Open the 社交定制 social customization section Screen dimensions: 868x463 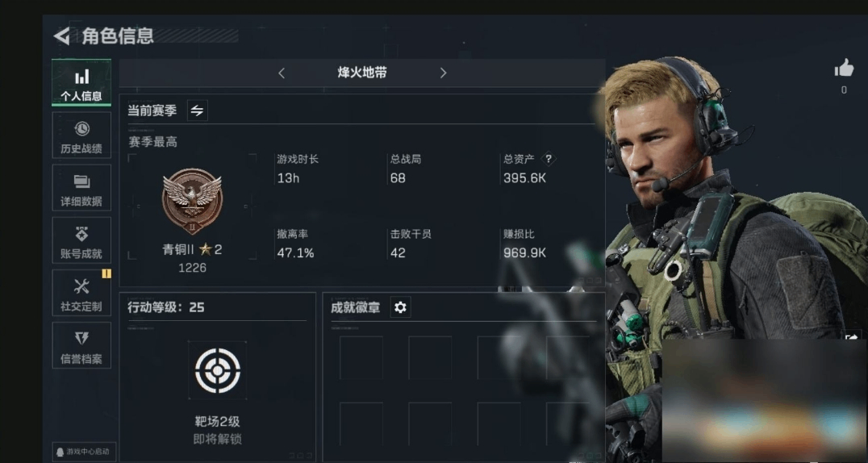click(81, 293)
